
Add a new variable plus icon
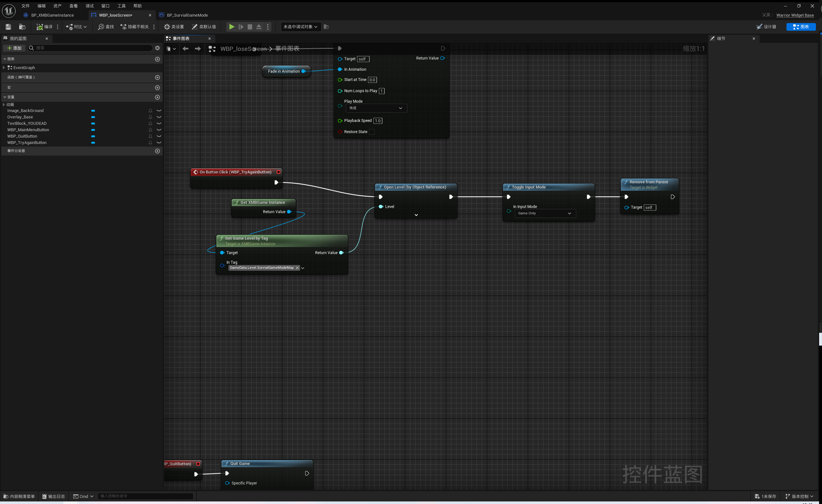[x=157, y=97]
